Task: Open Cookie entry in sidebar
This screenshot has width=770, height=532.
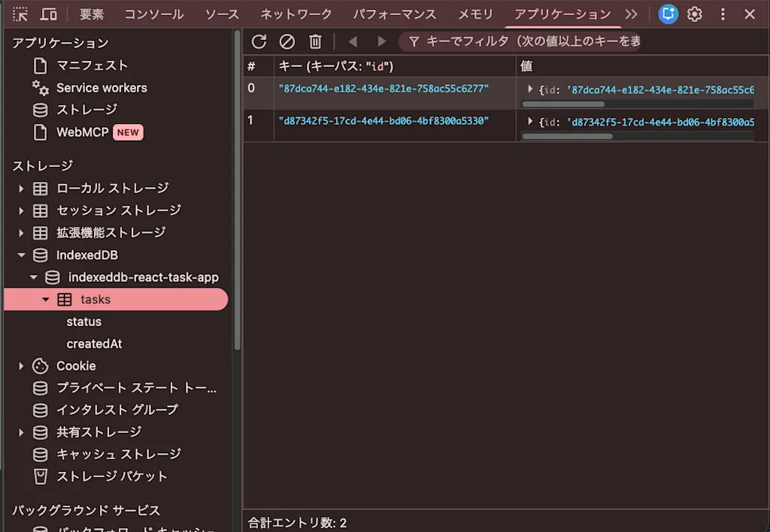Action: point(76,366)
